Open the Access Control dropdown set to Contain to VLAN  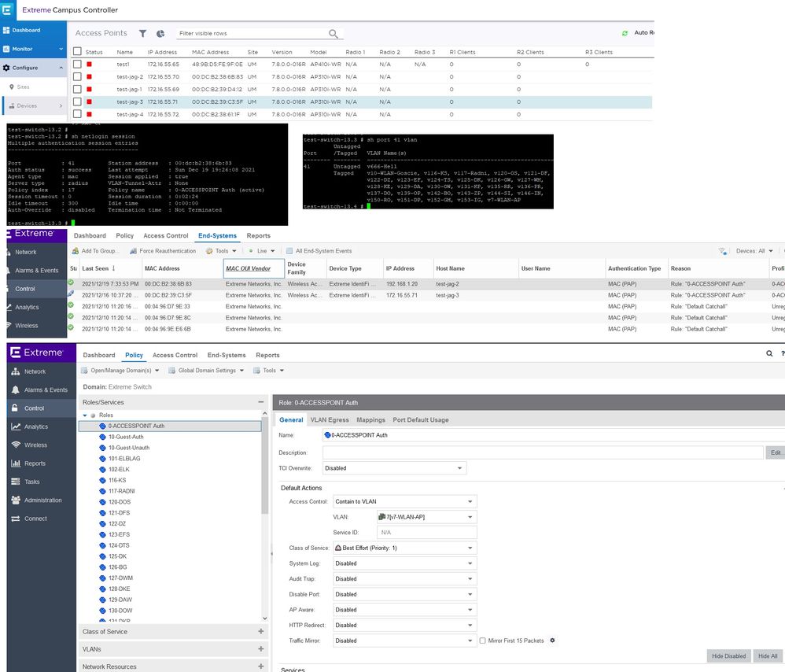click(405, 501)
